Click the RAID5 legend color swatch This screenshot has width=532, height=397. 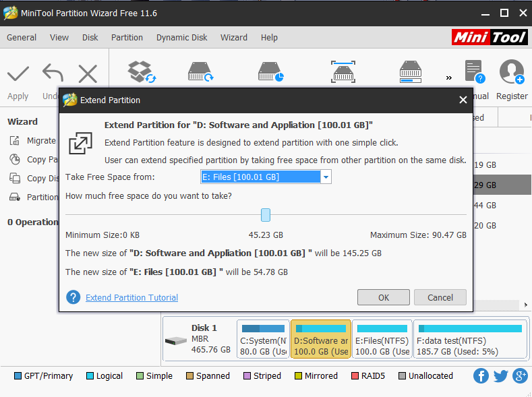click(x=355, y=375)
